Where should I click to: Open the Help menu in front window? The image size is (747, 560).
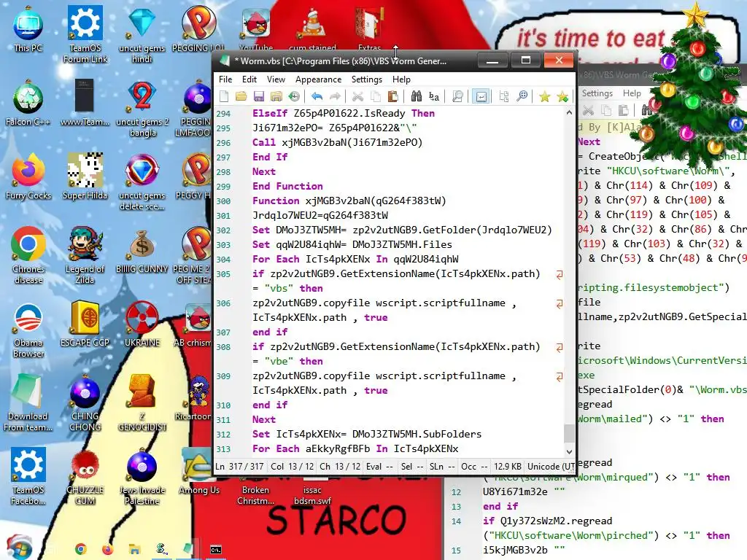(401, 79)
